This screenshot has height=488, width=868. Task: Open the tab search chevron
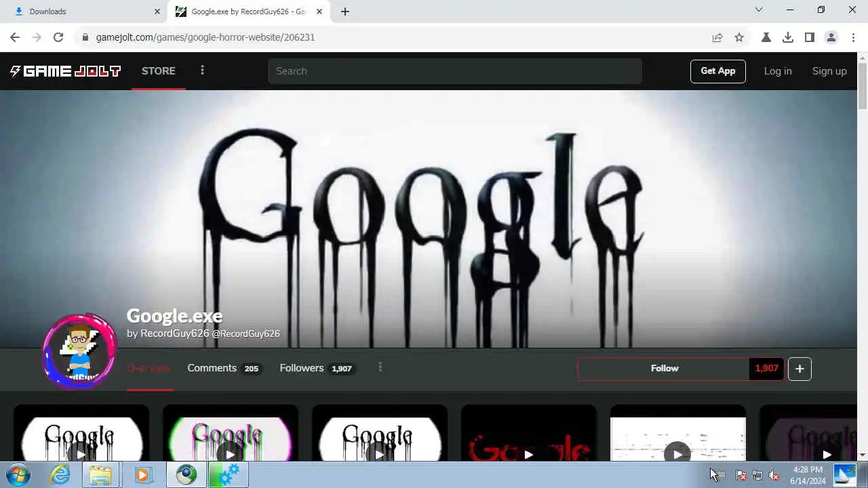tap(759, 10)
